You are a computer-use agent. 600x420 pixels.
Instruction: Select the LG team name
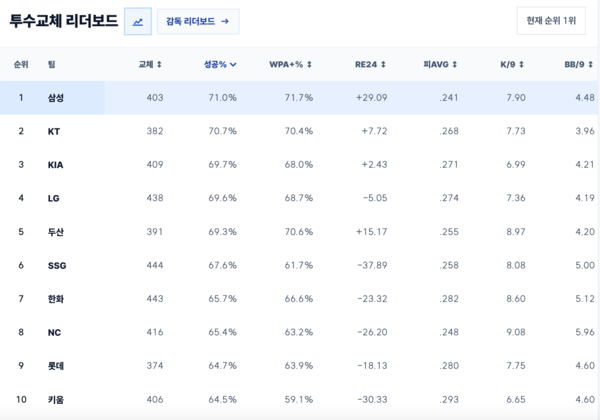click(x=54, y=198)
